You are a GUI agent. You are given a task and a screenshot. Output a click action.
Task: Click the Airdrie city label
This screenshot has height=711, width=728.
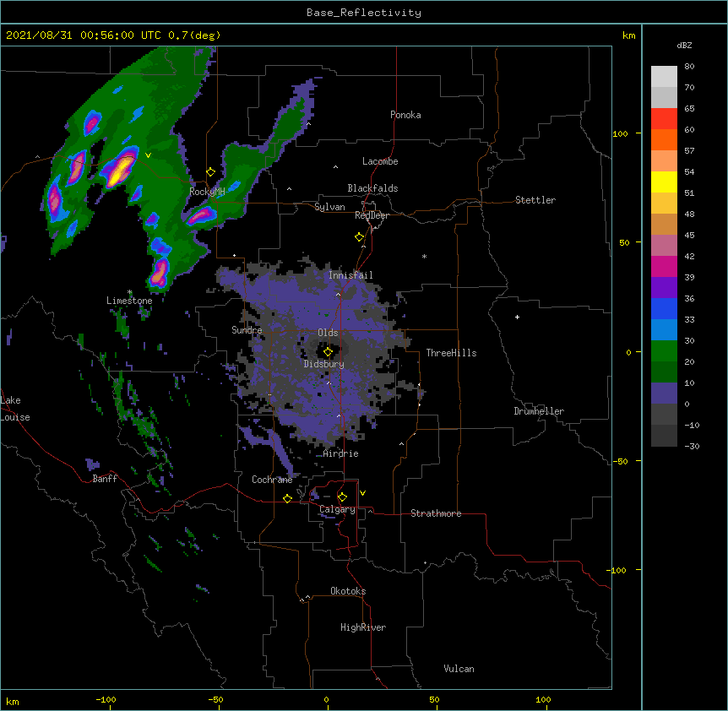341,453
